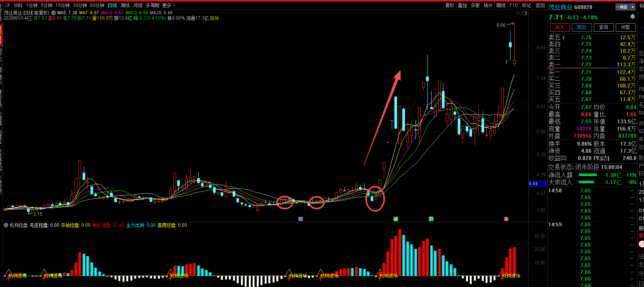
Task: Select the 日线 daily period
Action: [112, 5]
